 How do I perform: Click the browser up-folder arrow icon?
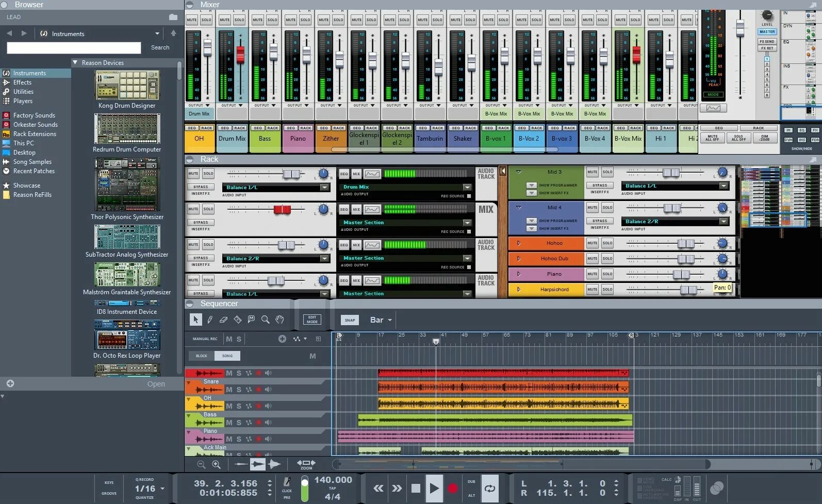tap(173, 33)
